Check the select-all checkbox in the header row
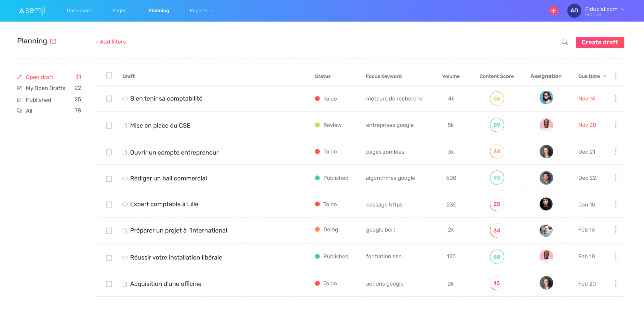 point(109,75)
